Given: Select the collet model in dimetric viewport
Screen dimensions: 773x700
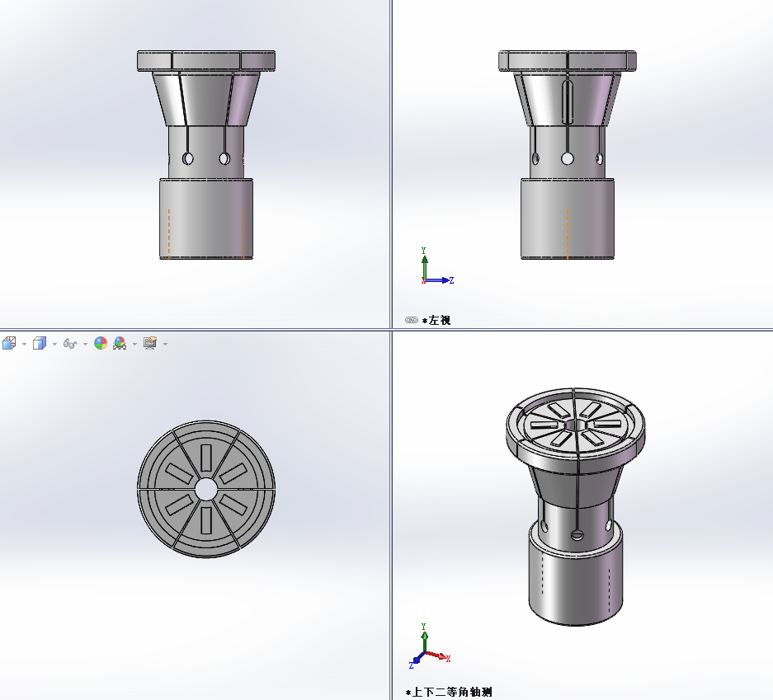Looking at the screenshot, I should tap(575, 506).
